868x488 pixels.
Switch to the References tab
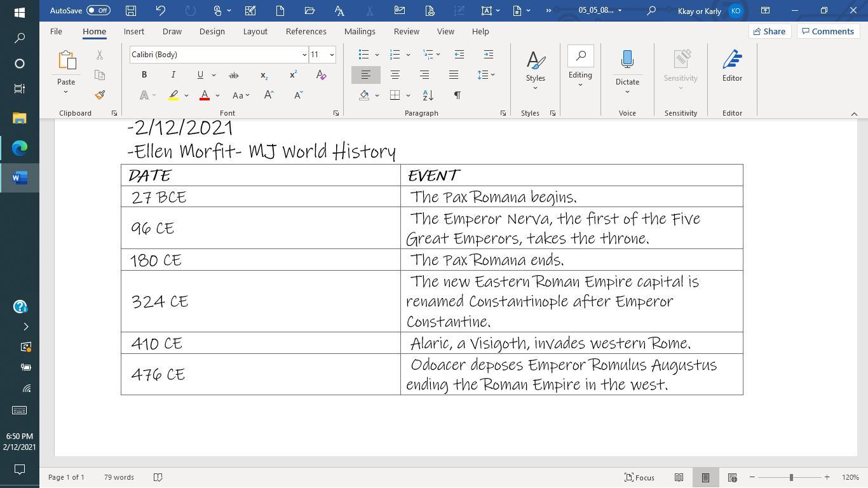coord(306,31)
